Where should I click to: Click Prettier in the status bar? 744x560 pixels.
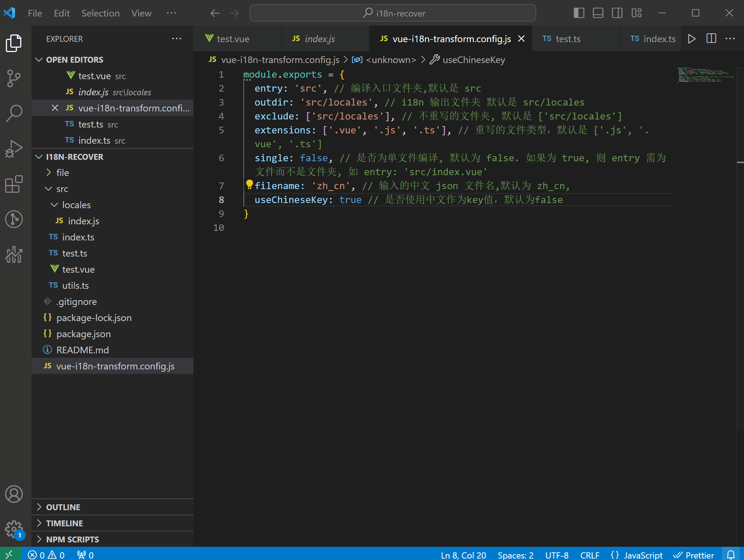coord(694,555)
